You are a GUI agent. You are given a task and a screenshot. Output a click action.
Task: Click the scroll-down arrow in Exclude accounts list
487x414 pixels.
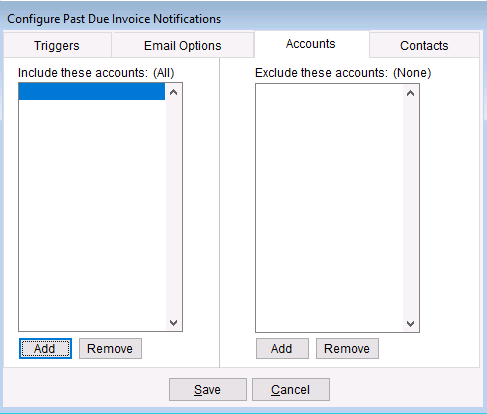(x=410, y=323)
